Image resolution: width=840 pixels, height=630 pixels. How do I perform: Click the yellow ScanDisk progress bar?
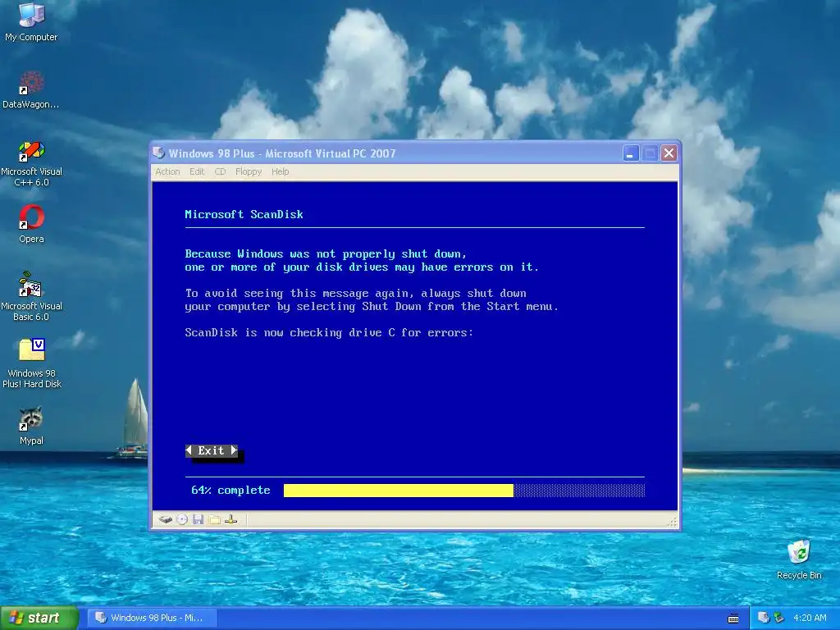tap(399, 491)
